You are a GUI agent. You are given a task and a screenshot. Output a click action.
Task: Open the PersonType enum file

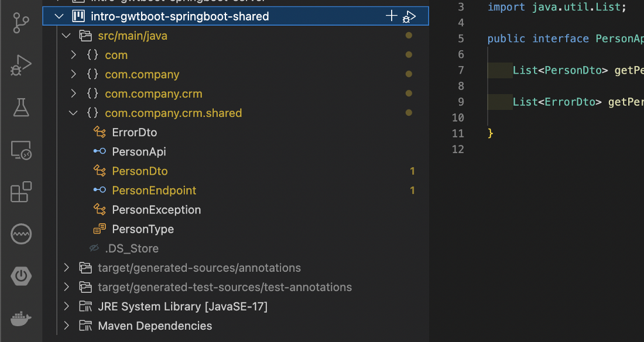143,229
